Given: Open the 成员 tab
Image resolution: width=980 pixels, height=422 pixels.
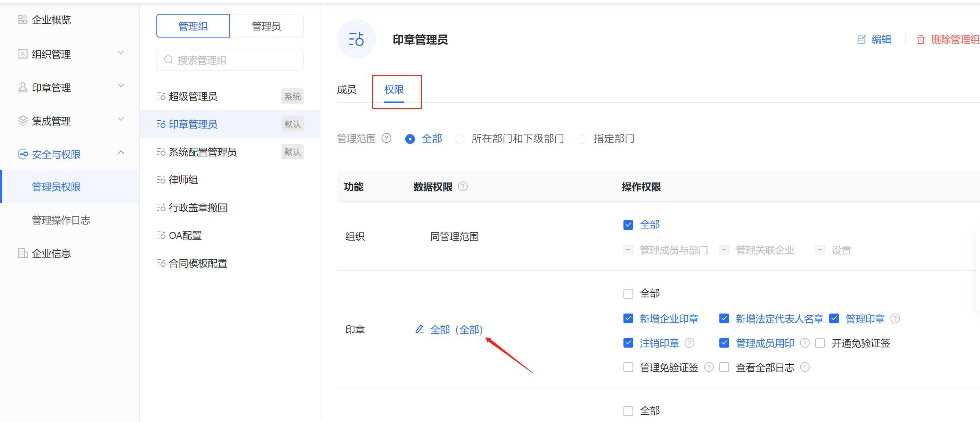Looking at the screenshot, I should coord(346,90).
